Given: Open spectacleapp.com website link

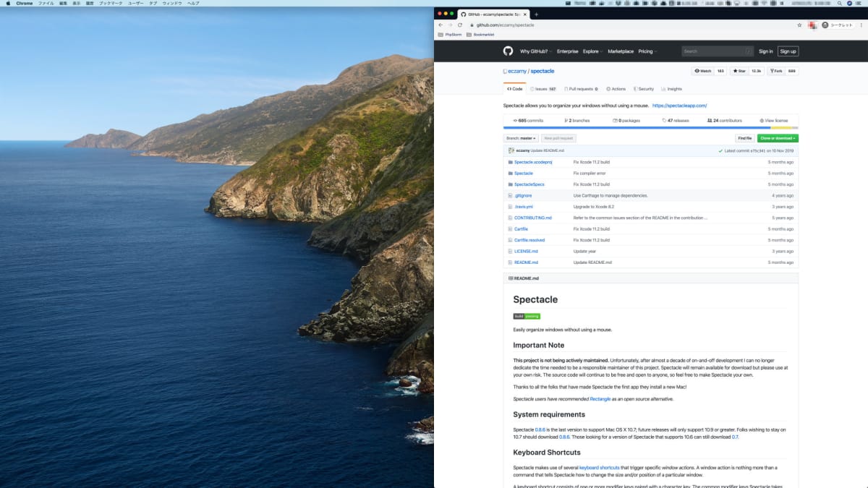Looking at the screenshot, I should [679, 106].
